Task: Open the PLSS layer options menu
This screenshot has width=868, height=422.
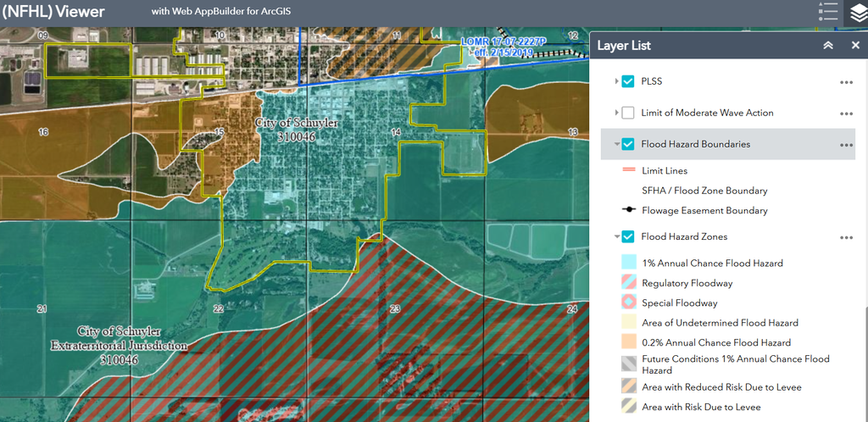Action: point(846,82)
